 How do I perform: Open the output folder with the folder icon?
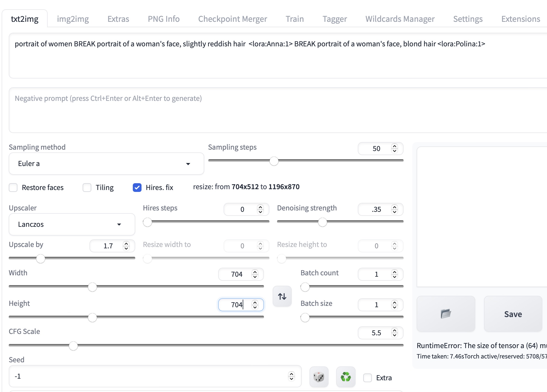pyautogui.click(x=446, y=314)
